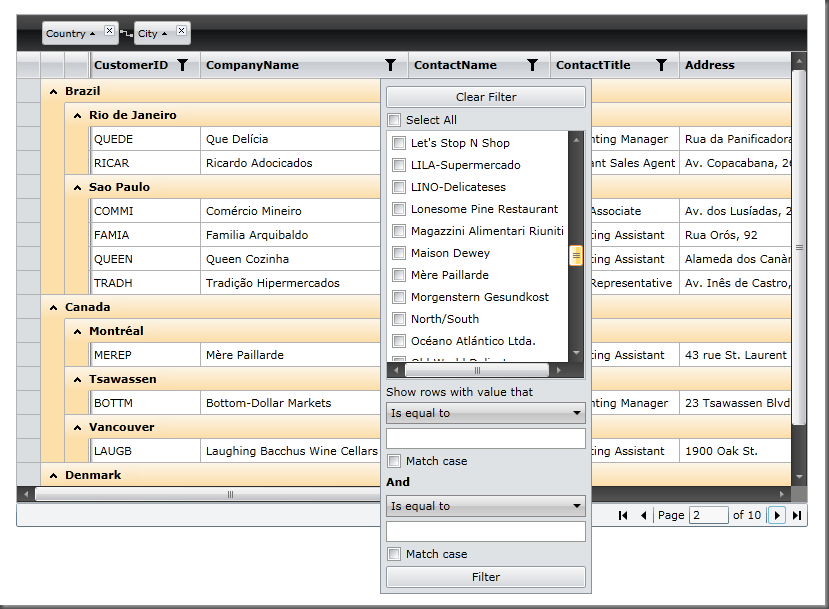
Task: Click the CustomerID column header
Action: (144, 65)
